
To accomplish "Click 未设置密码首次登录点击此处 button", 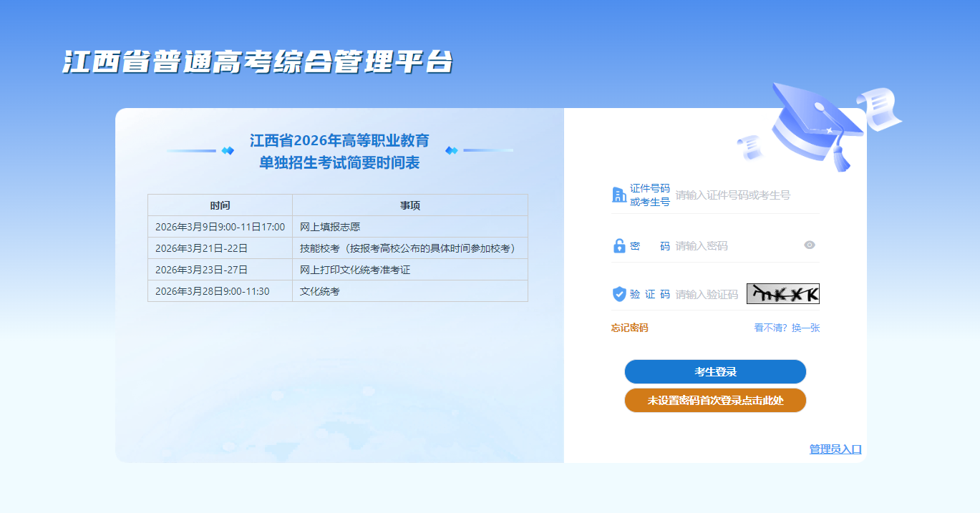I will (715, 401).
